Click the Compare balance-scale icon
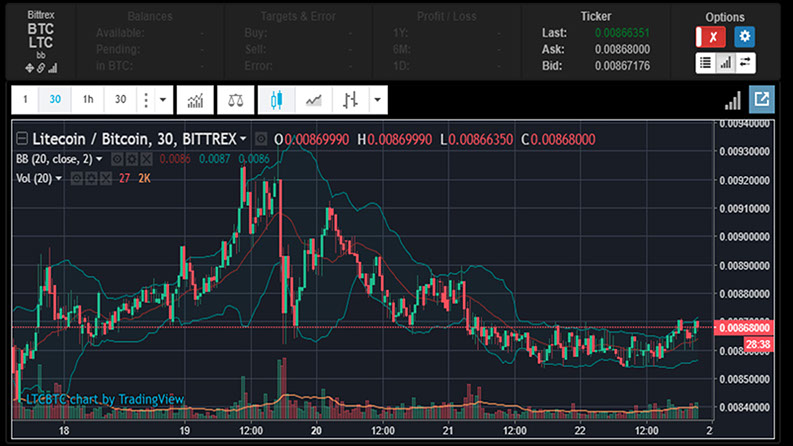The image size is (793, 446). [234, 100]
